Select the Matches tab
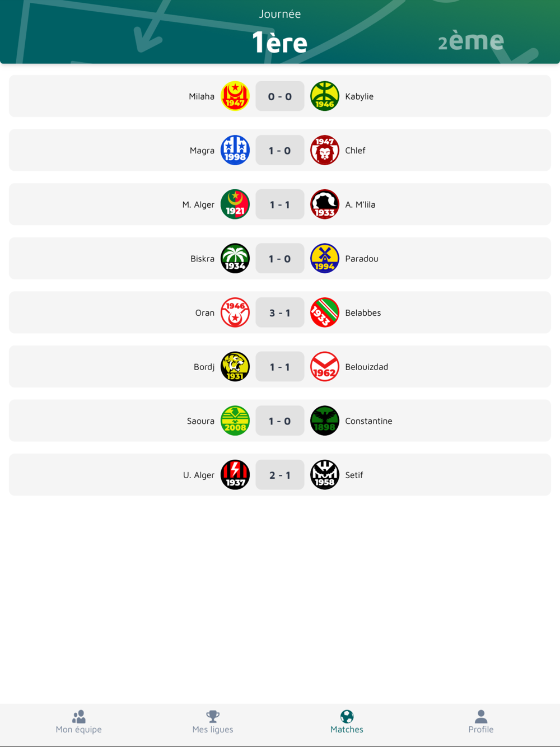Image resolution: width=560 pixels, height=747 pixels. coord(347,722)
